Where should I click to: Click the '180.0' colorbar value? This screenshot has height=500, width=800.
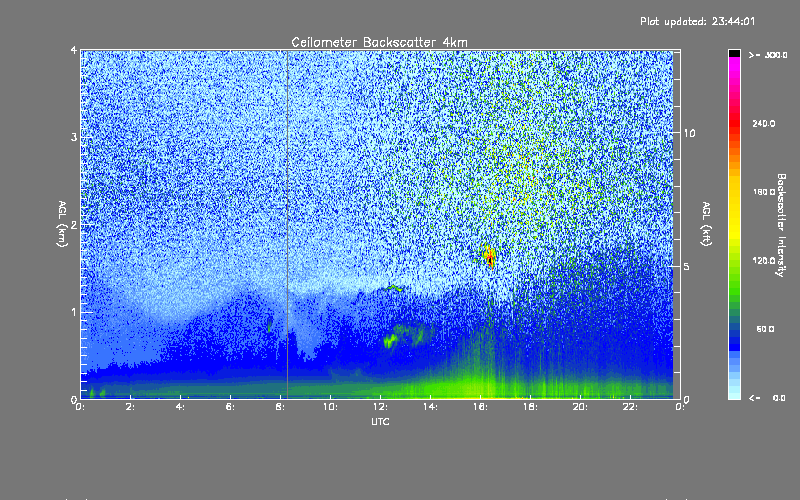click(x=764, y=192)
